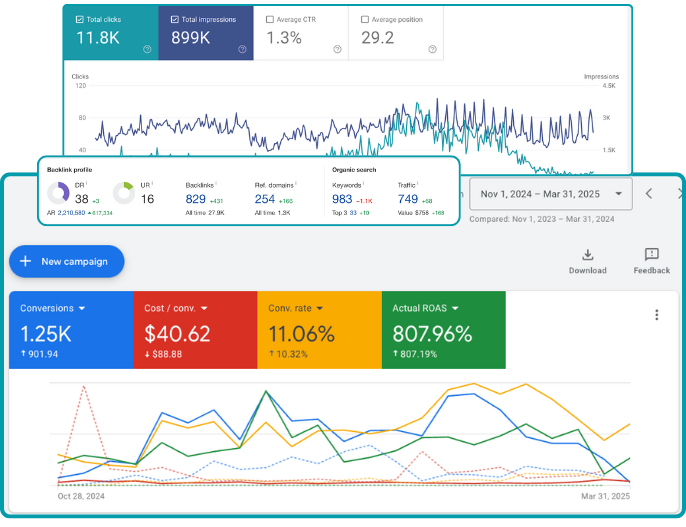Open help icon on Total impressions card

[x=242, y=49]
